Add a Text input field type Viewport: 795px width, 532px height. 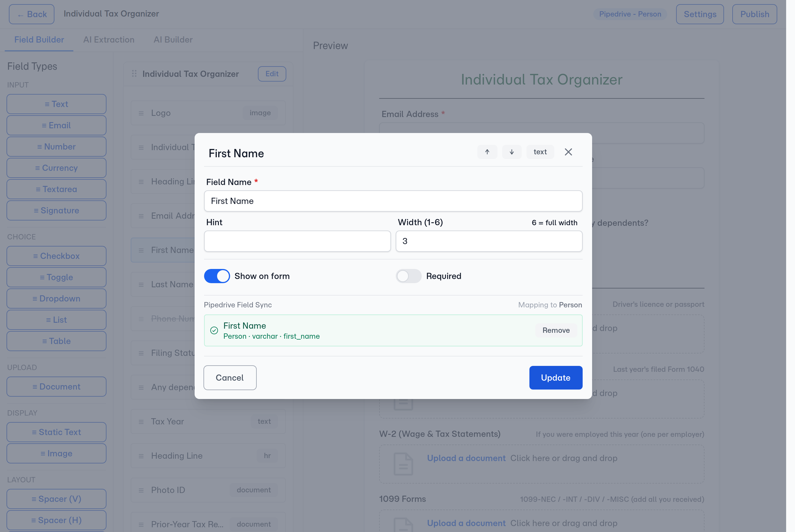coord(56,104)
